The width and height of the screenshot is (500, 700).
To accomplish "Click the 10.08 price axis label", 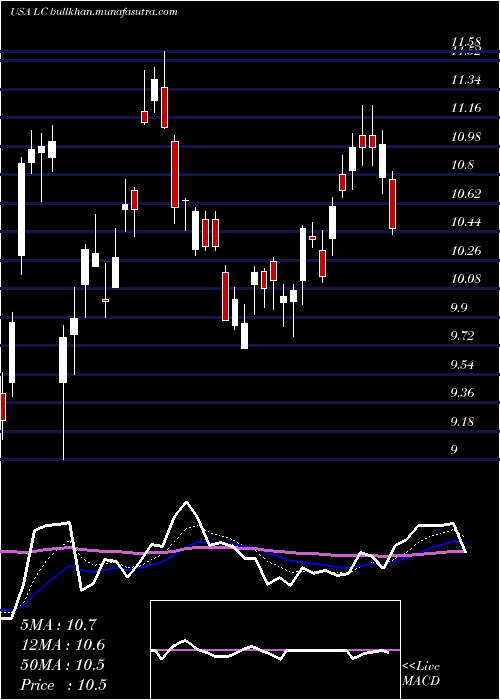I will pos(466,279).
